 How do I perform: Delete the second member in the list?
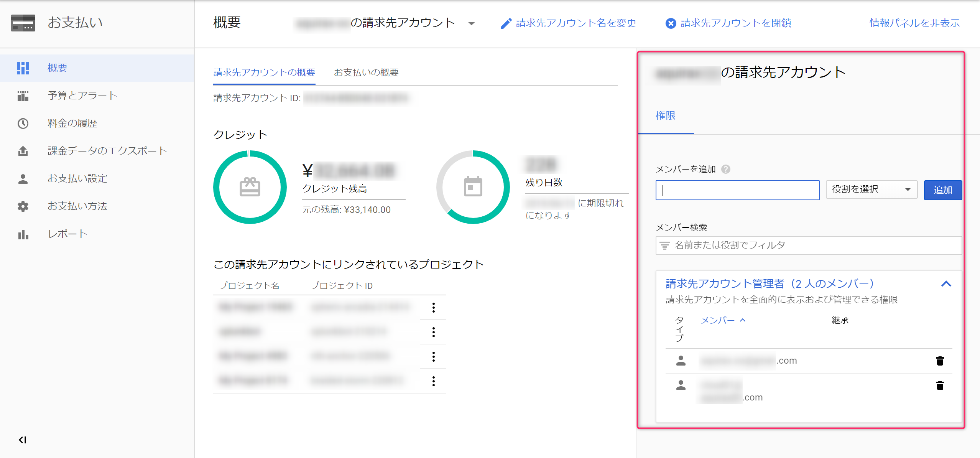point(940,386)
